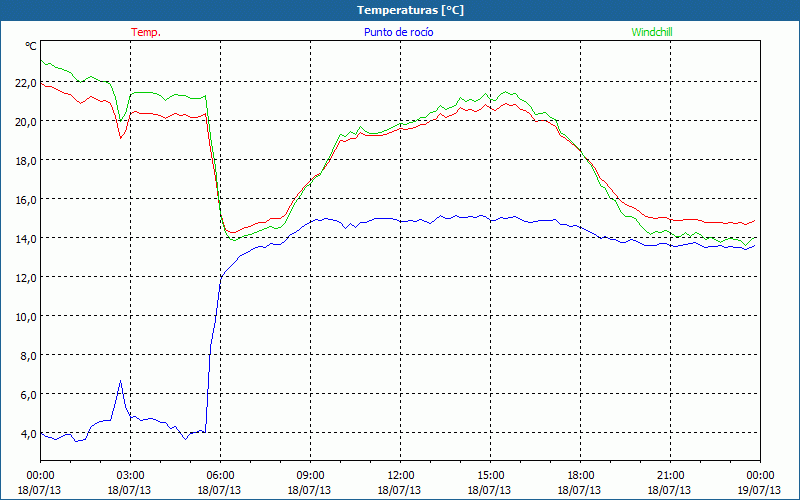
Task: Click the 19/07/13 date label
Action: click(759, 490)
